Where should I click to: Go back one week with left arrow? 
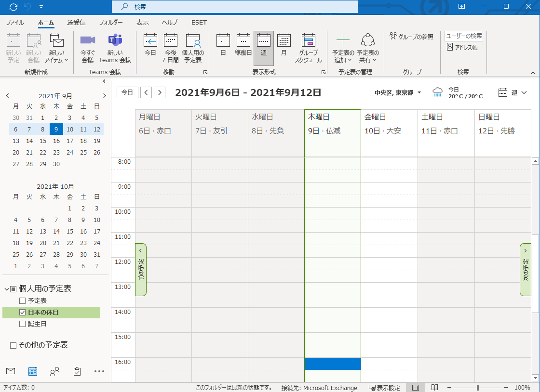pyautogui.click(x=146, y=92)
